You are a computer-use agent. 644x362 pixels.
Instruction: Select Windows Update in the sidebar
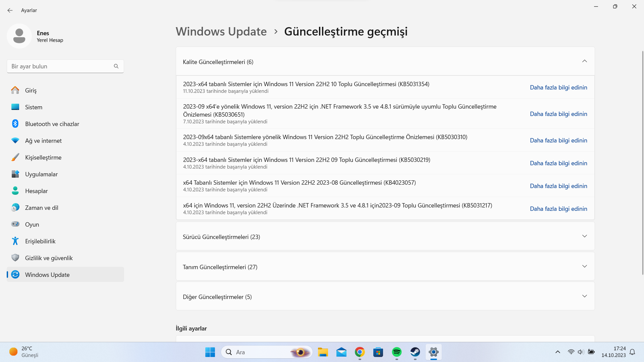coord(47,275)
